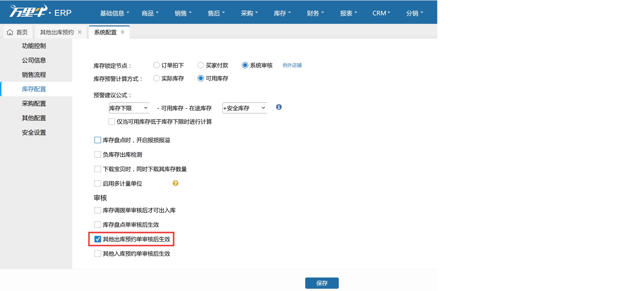Select the 实际库存 radio option

click(156, 78)
